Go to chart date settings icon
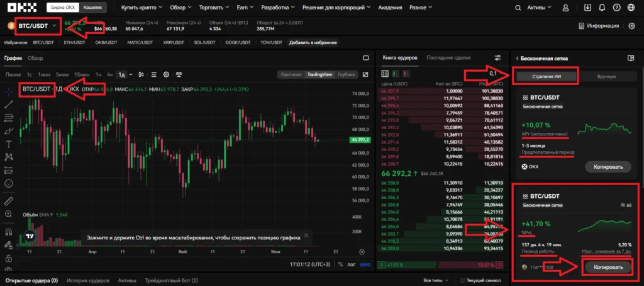This screenshot has width=644, height=286. (x=362, y=252)
